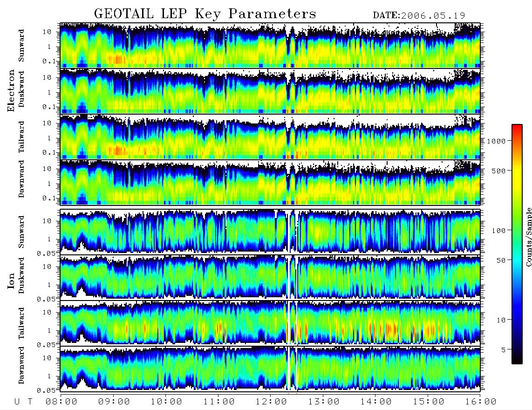
Task: Click the 50 colorbar tick label
Action: coord(501,260)
